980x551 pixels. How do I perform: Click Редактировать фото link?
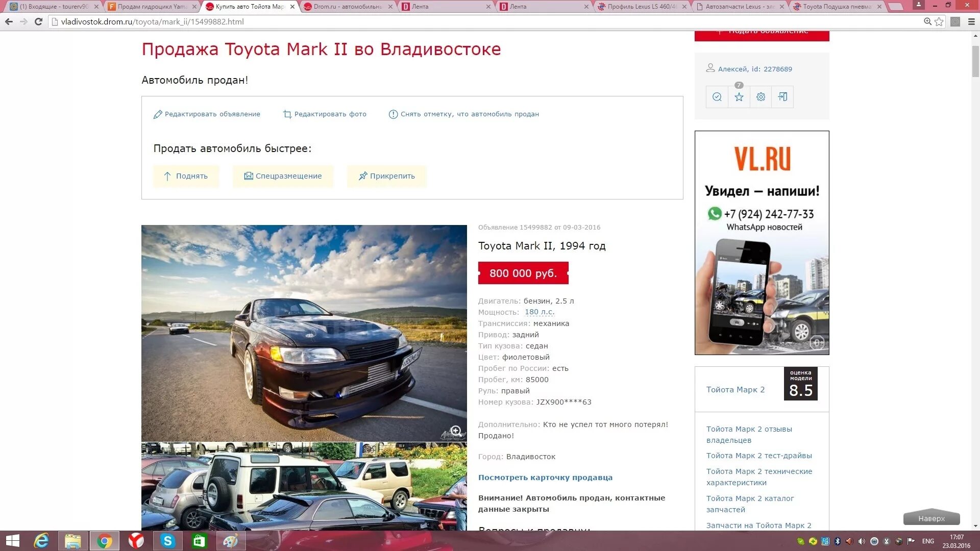[325, 114]
